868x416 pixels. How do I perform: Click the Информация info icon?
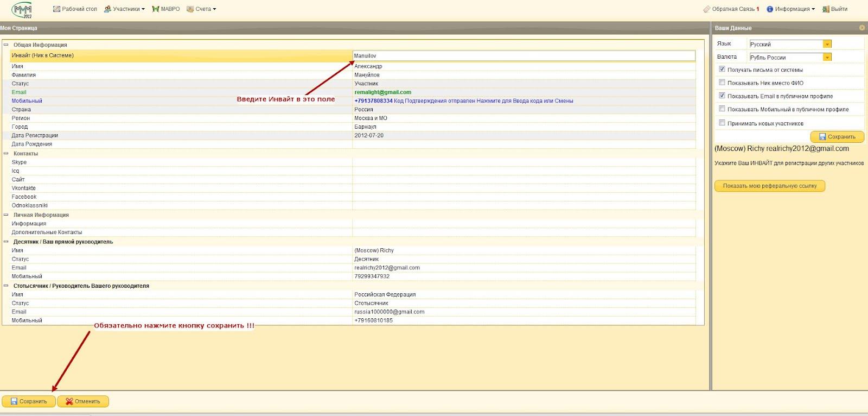(x=770, y=9)
